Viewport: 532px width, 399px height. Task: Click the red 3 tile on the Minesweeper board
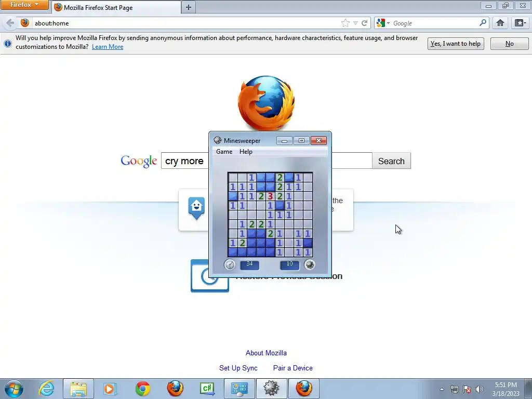click(270, 196)
